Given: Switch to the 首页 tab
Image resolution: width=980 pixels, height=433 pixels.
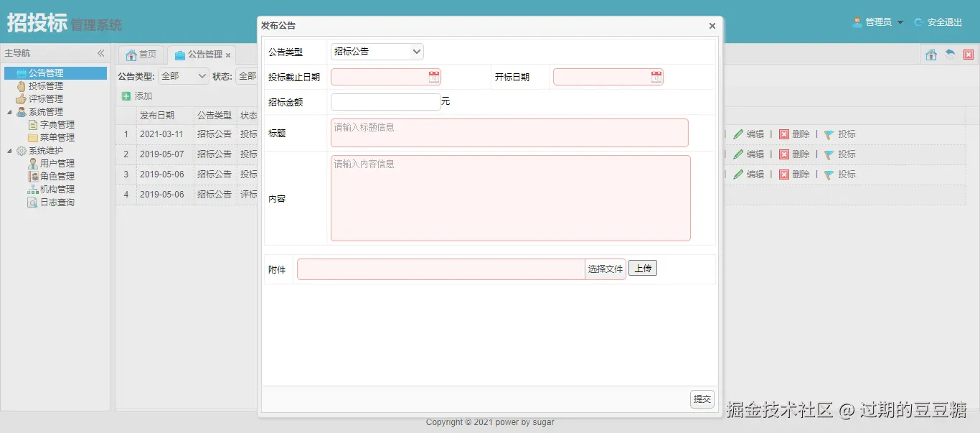Looking at the screenshot, I should pyautogui.click(x=141, y=55).
